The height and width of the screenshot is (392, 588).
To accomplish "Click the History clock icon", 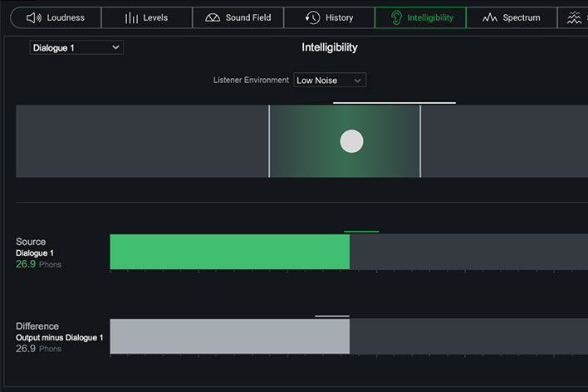I will coord(312,17).
